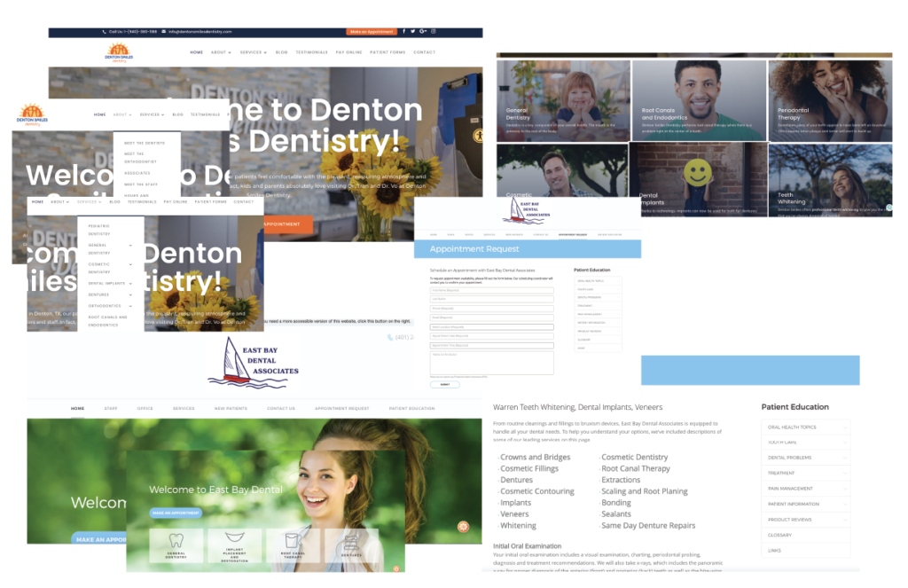The width and height of the screenshot is (908, 588).
Task: Click the large East Bay Dental Associates sailboat logo
Action: pos(254,363)
